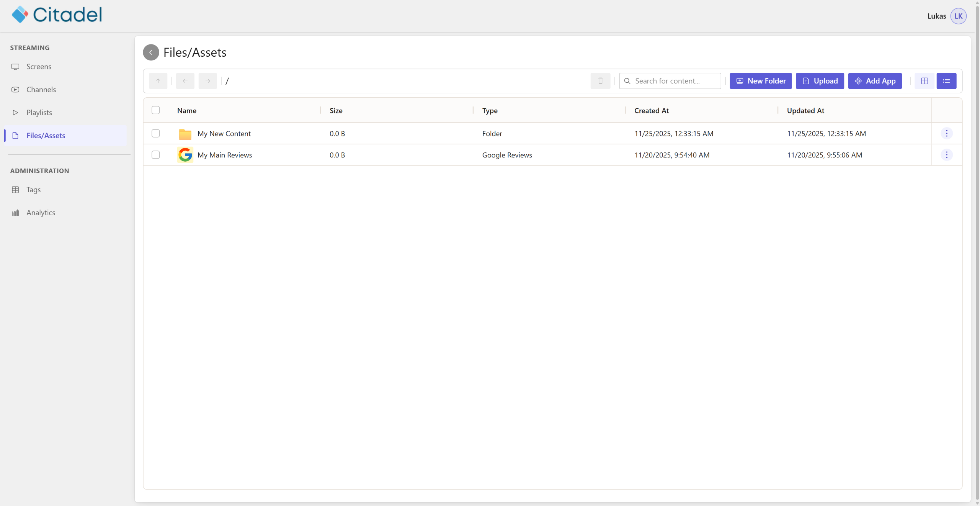Open the Lukas user avatar menu

(958, 16)
